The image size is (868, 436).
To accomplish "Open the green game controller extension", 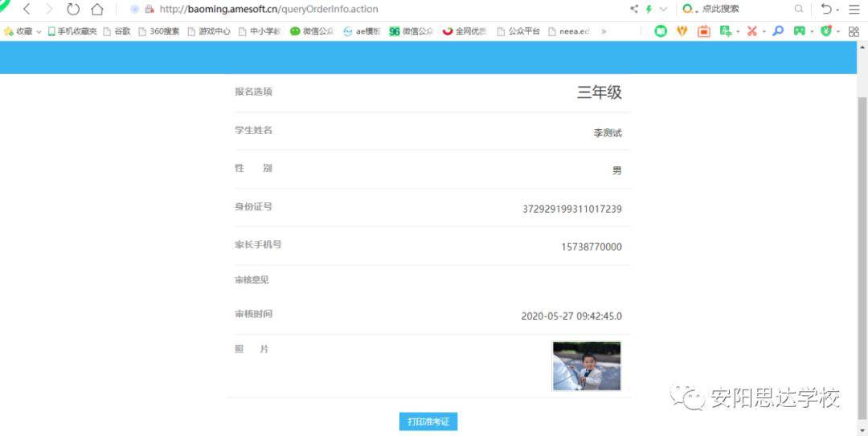I will (800, 31).
